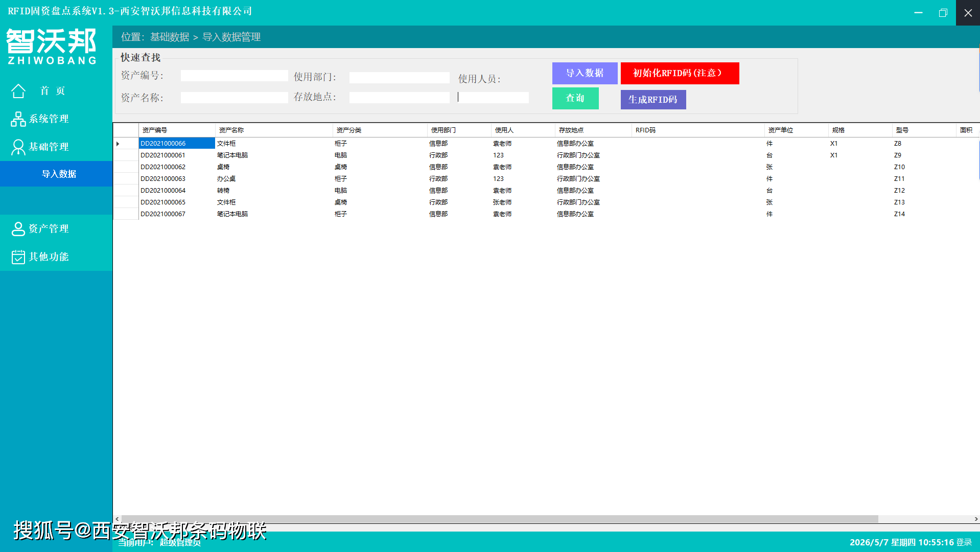Click the horizontal scrollbar right arrow
This screenshot has width=980, height=552.
(976, 519)
